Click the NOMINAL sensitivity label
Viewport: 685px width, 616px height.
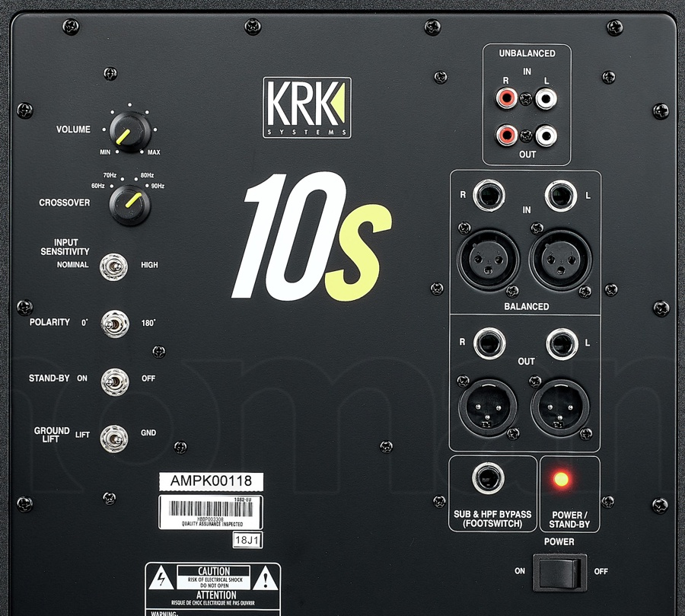(72, 264)
